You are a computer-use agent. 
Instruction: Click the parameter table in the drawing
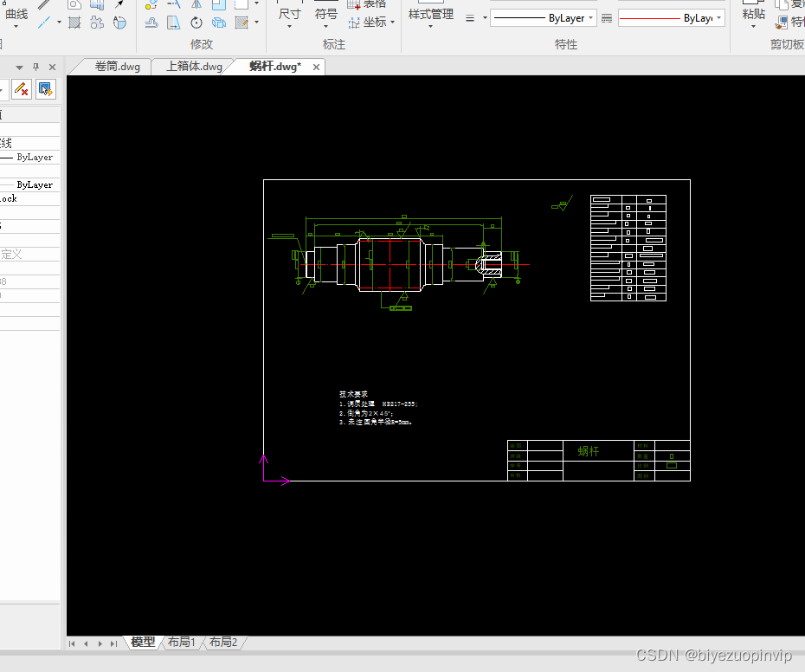(x=628, y=249)
